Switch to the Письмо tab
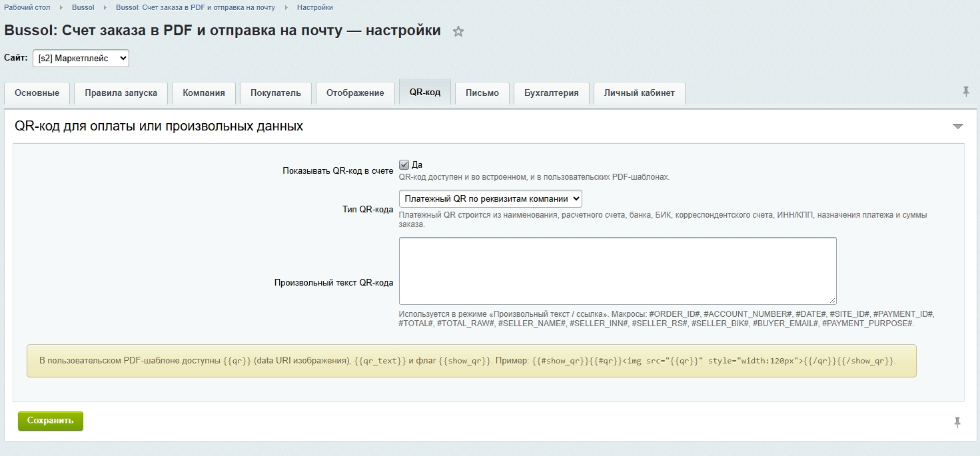 click(482, 93)
